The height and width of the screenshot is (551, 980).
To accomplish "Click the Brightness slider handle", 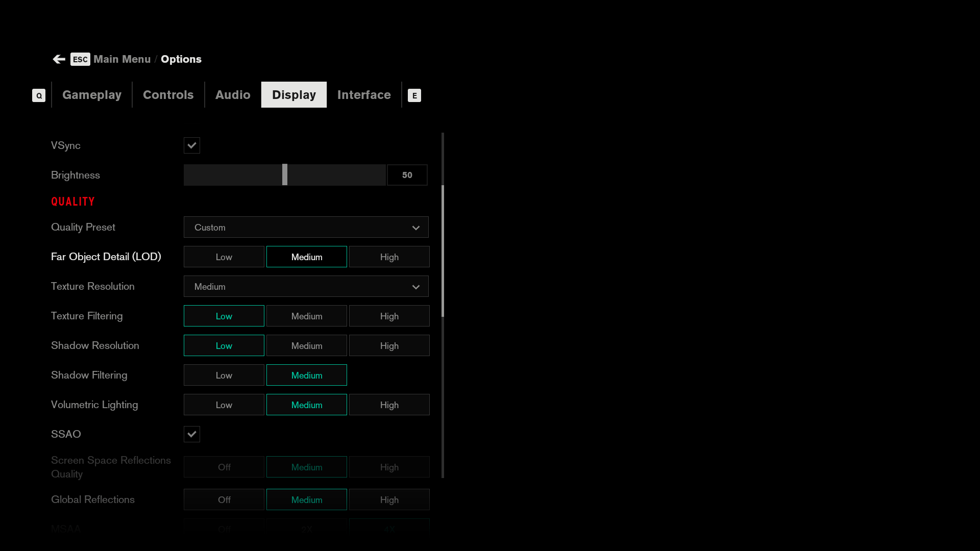I will (x=285, y=175).
